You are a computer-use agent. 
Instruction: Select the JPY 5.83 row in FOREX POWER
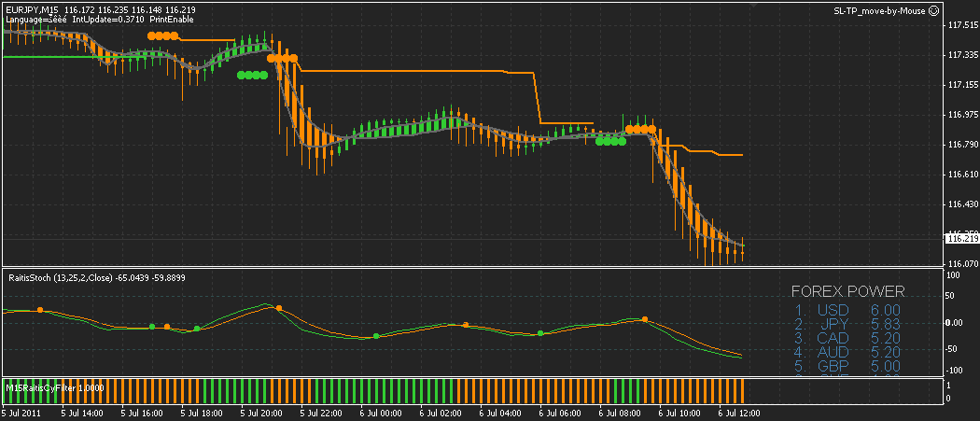tap(847, 325)
